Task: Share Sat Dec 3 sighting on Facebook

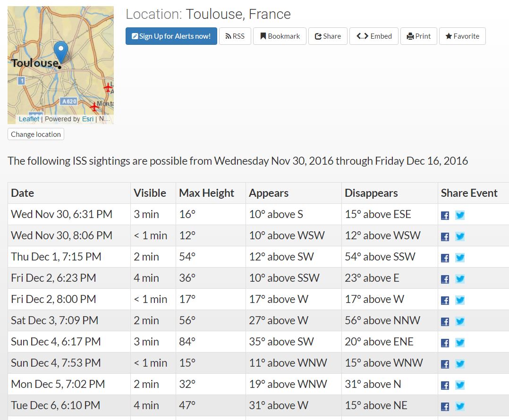Action: click(x=445, y=321)
